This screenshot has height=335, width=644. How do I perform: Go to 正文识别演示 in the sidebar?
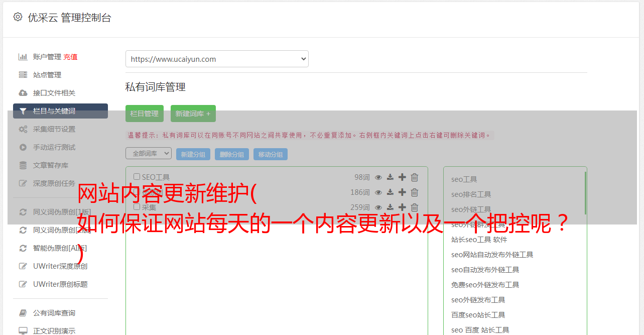click(x=54, y=331)
